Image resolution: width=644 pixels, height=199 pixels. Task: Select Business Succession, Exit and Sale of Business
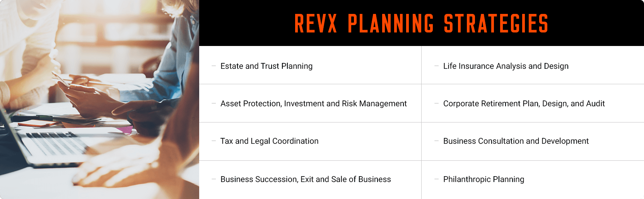(306, 179)
